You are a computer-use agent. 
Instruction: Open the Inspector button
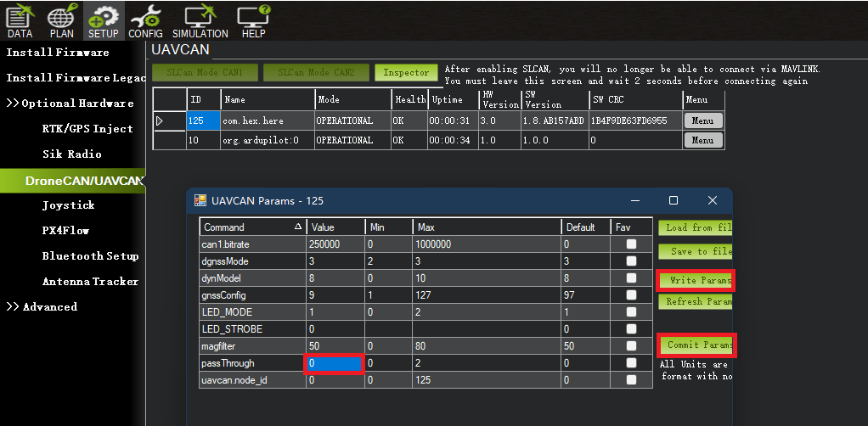pos(406,72)
